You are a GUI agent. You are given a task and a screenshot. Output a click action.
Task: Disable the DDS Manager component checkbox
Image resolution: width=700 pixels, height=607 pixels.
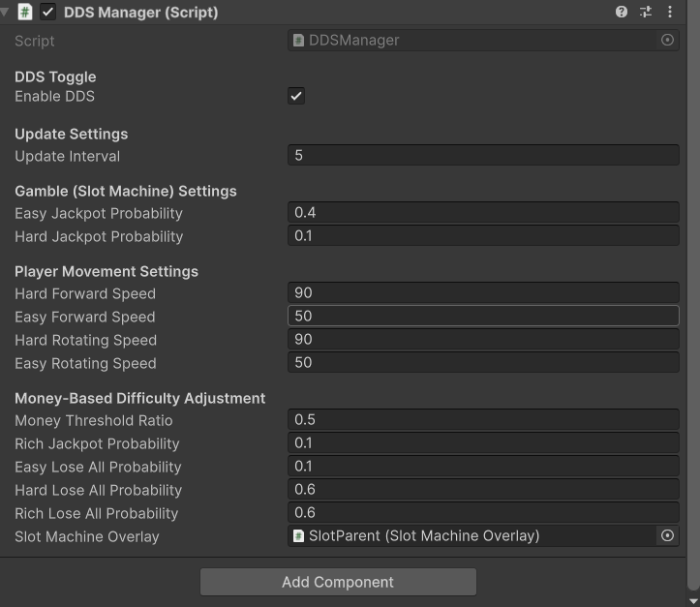[x=47, y=13]
